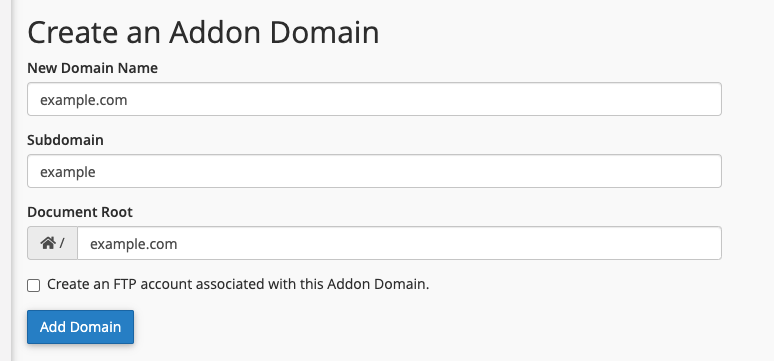Click the gray home-directory prefix box

(x=52, y=243)
